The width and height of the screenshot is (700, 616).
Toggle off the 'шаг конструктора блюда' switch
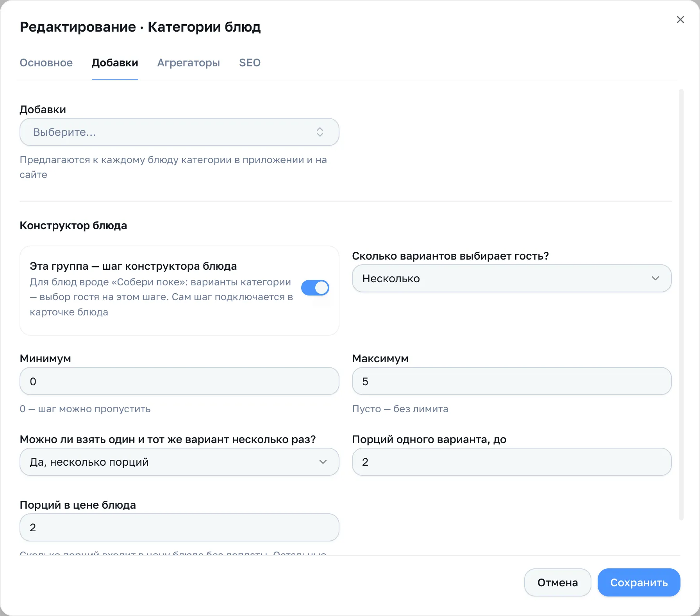[315, 288]
